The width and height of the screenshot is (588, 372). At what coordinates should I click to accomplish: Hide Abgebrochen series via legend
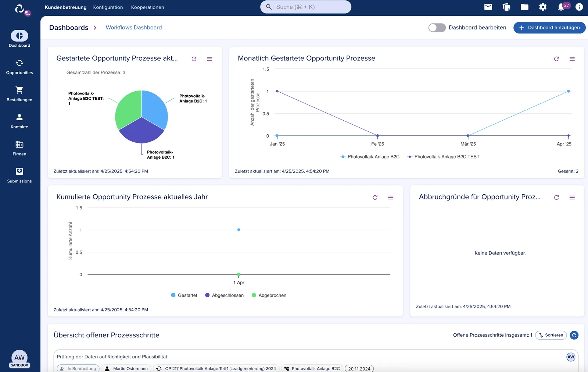[269, 295]
